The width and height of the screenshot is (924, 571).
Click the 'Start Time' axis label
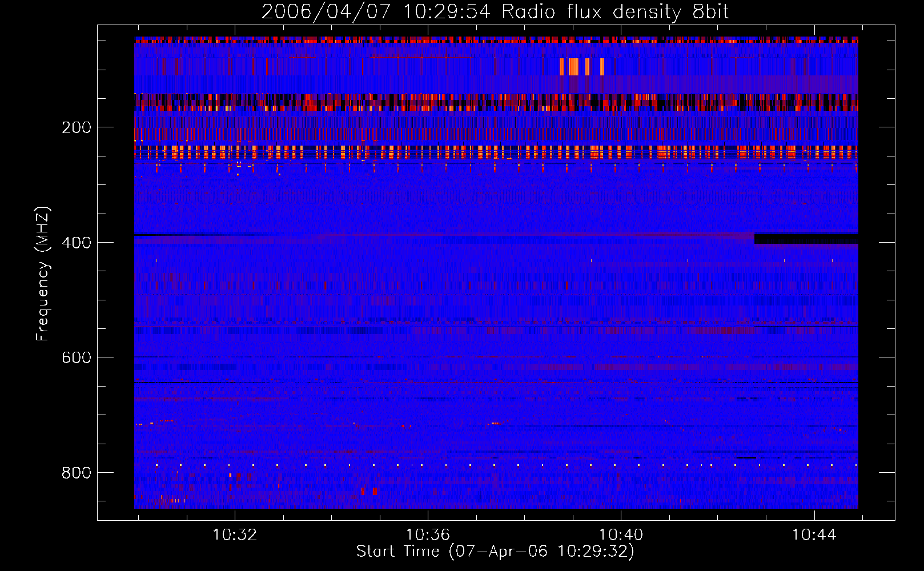click(x=495, y=552)
